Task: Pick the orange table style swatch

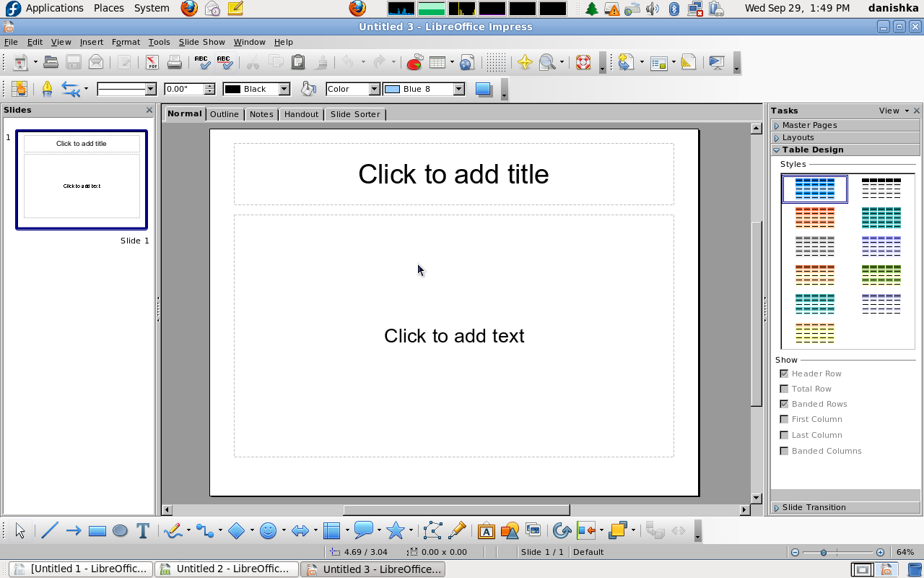Action: tap(815, 217)
